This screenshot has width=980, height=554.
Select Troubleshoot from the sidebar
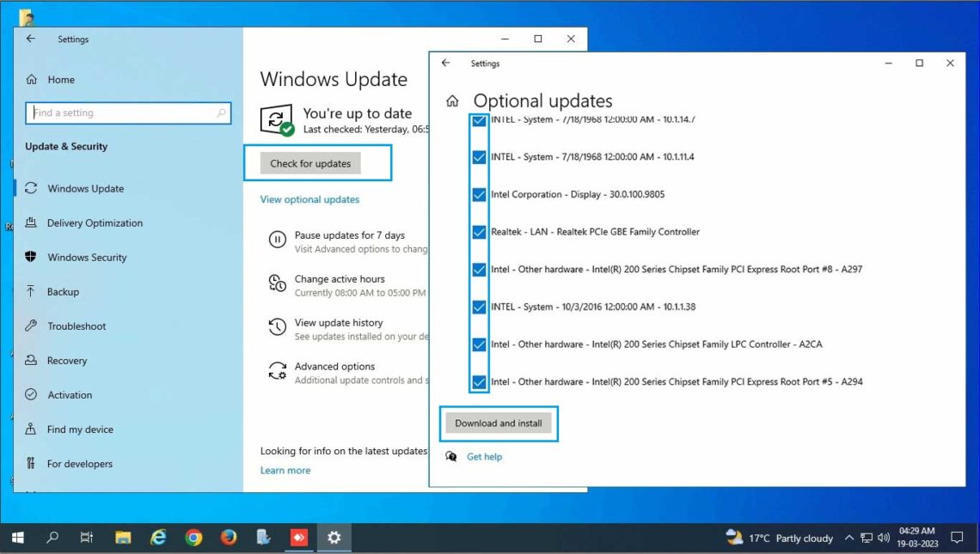[77, 326]
